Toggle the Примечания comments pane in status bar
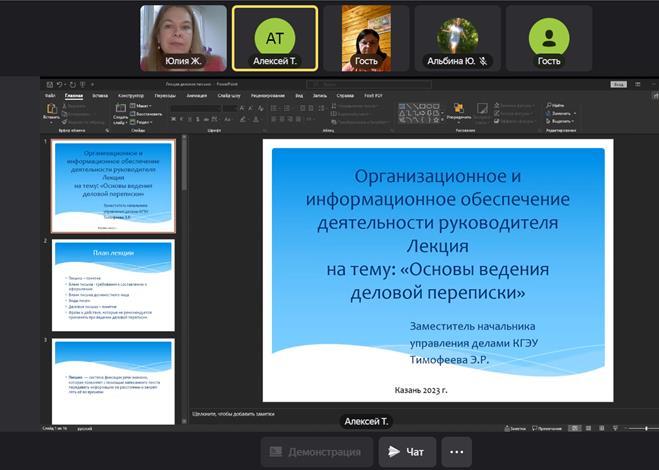This screenshot has height=470, width=659. [547, 428]
